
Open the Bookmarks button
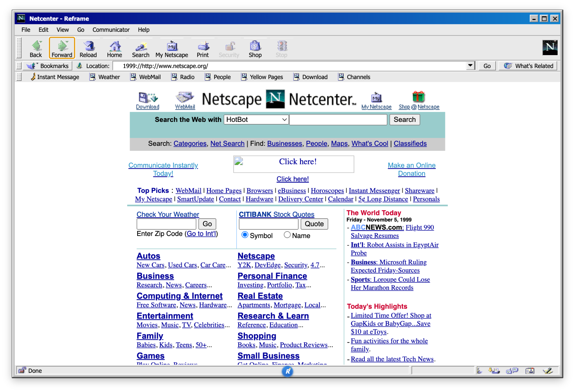click(48, 66)
